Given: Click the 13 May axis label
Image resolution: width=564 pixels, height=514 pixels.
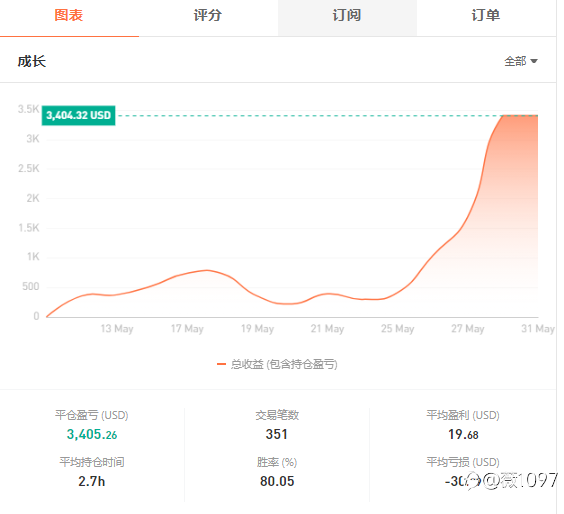Looking at the screenshot, I should point(117,328).
